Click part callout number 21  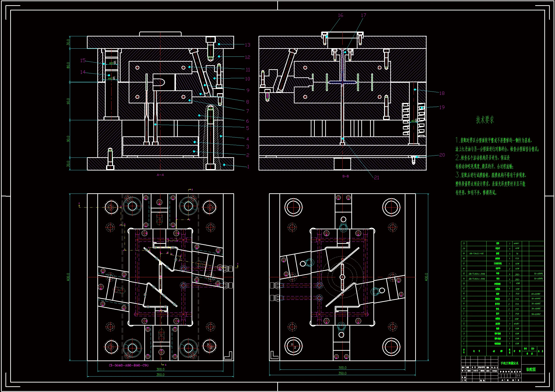376,178
